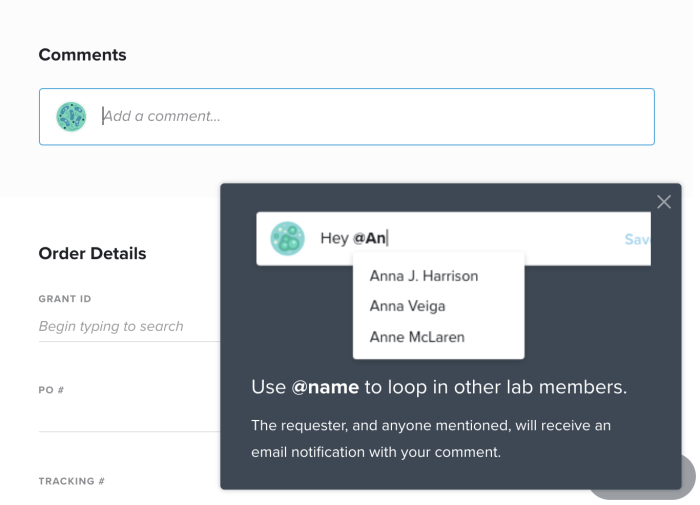This screenshot has height=505, width=700.
Task: Close the @name tip popup
Action: tap(664, 202)
